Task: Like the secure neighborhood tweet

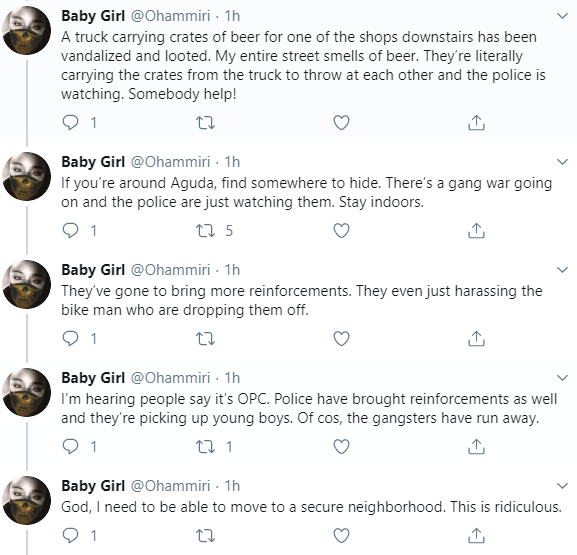Action: 341,536
